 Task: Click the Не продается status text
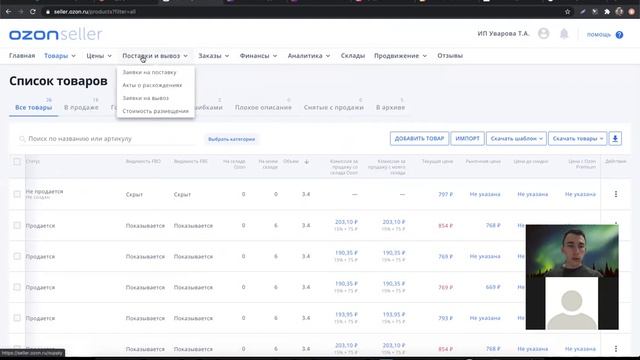[44, 191]
